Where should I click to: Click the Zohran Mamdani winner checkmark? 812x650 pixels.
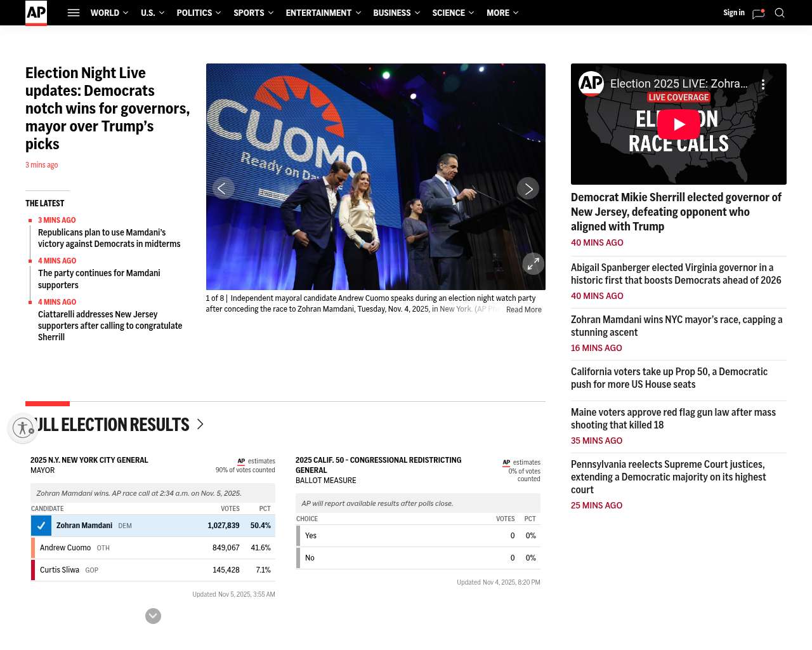tap(41, 526)
